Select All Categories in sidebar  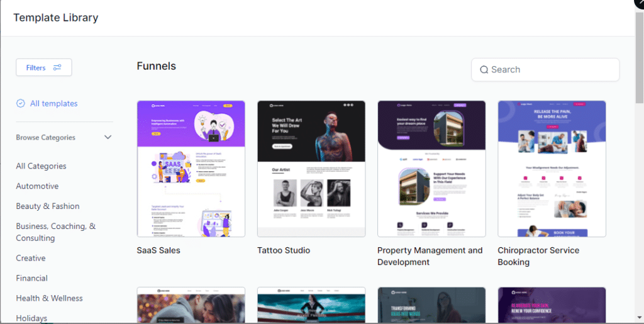[41, 166]
